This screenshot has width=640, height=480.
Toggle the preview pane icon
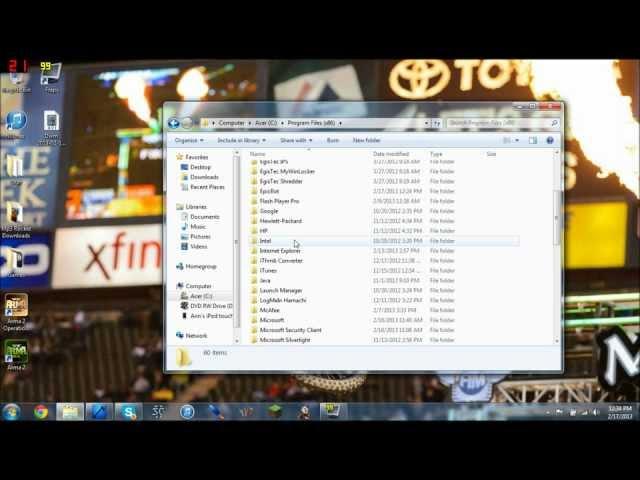tap(533, 140)
